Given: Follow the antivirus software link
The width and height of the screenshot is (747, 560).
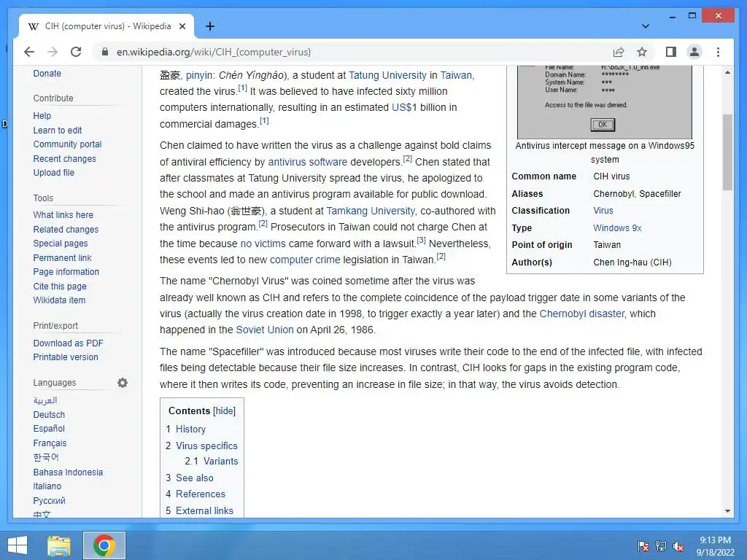Looking at the screenshot, I should (307, 162).
